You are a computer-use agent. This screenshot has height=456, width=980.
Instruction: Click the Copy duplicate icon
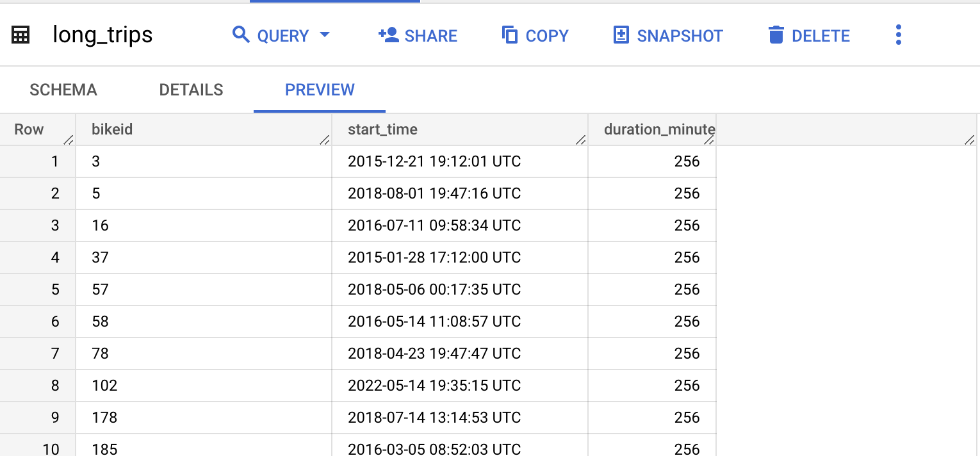(x=510, y=35)
